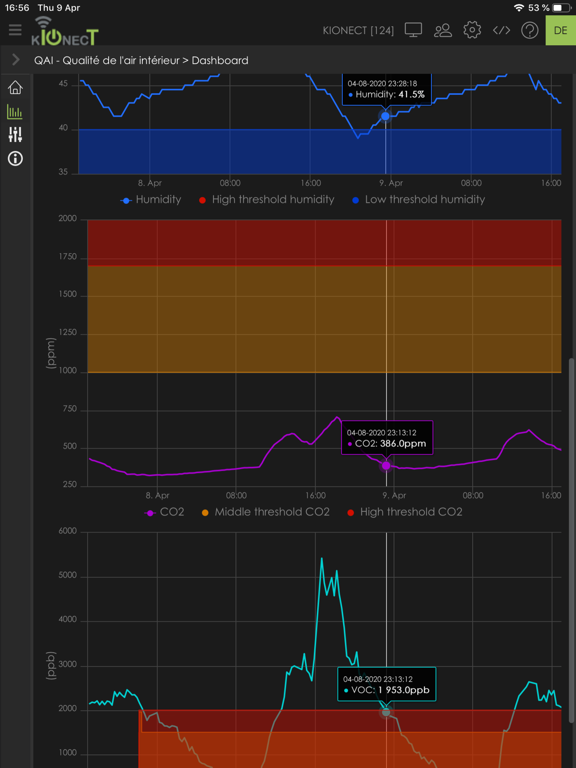Screen dimensions: 576x768
Task: Expand the breadcrumb sidebar chevron
Action: point(16,60)
